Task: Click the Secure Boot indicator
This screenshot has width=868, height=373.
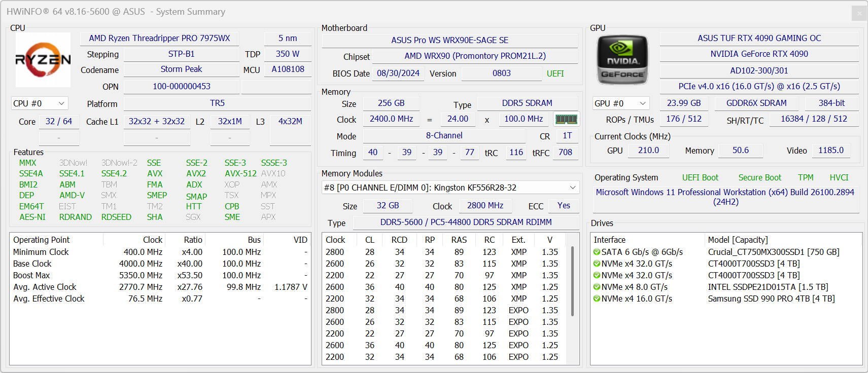Action: 759,177
